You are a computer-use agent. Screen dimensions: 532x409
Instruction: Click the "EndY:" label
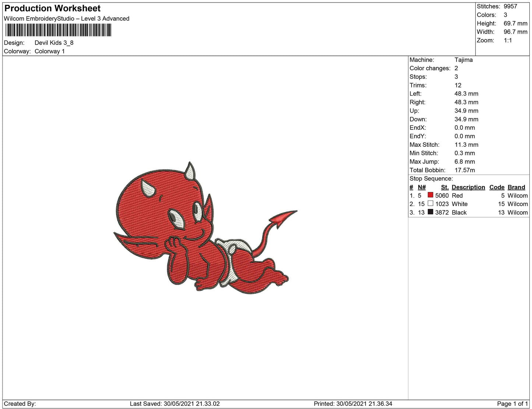[x=418, y=136]
